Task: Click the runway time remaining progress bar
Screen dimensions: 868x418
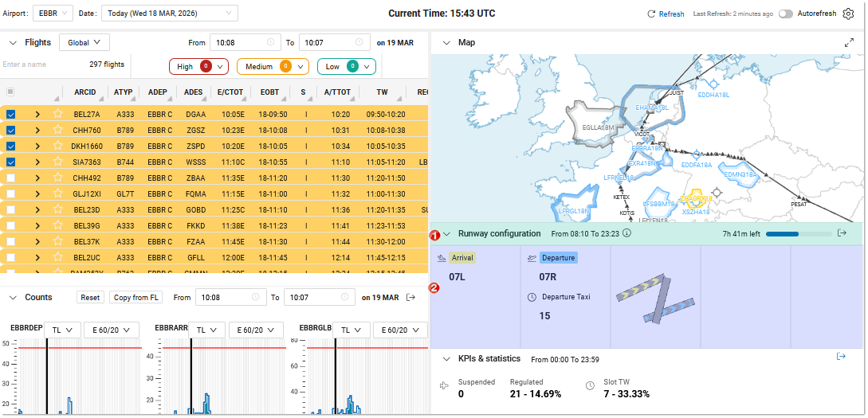Action: click(799, 234)
